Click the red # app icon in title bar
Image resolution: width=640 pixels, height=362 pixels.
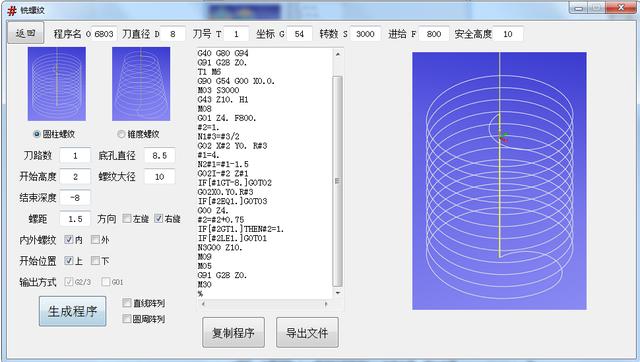point(12,10)
